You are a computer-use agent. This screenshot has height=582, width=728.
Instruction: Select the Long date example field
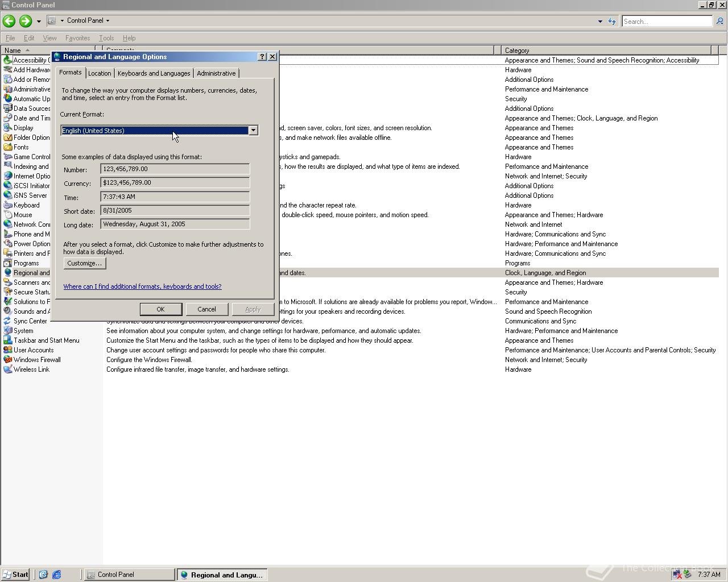click(175, 224)
